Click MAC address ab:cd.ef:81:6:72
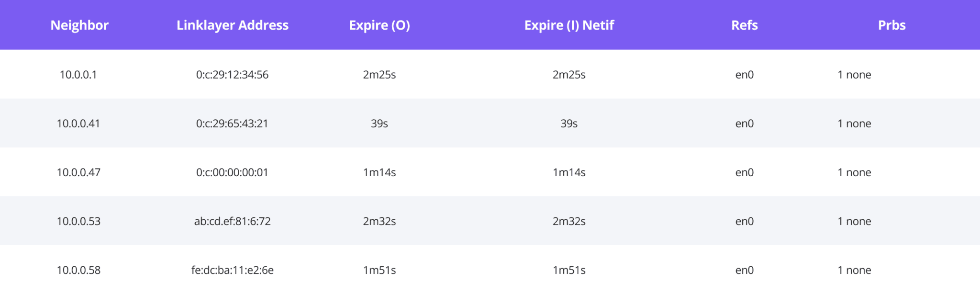 232,221
